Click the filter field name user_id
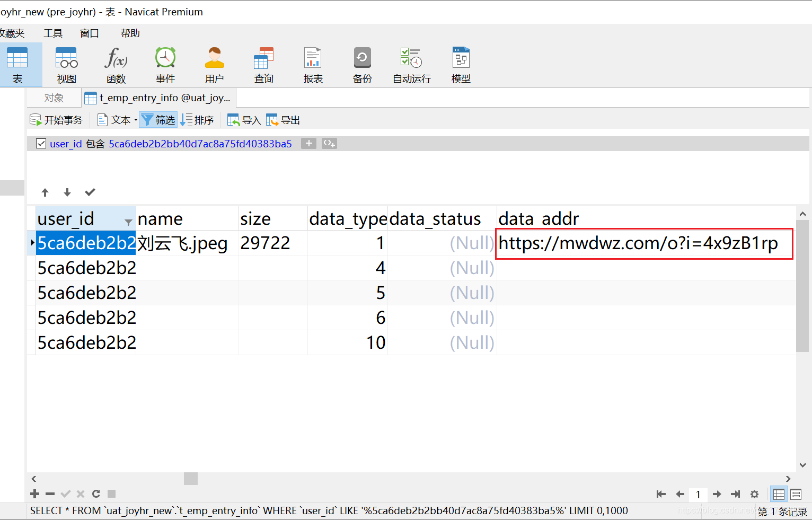This screenshot has width=812, height=520. [66, 144]
